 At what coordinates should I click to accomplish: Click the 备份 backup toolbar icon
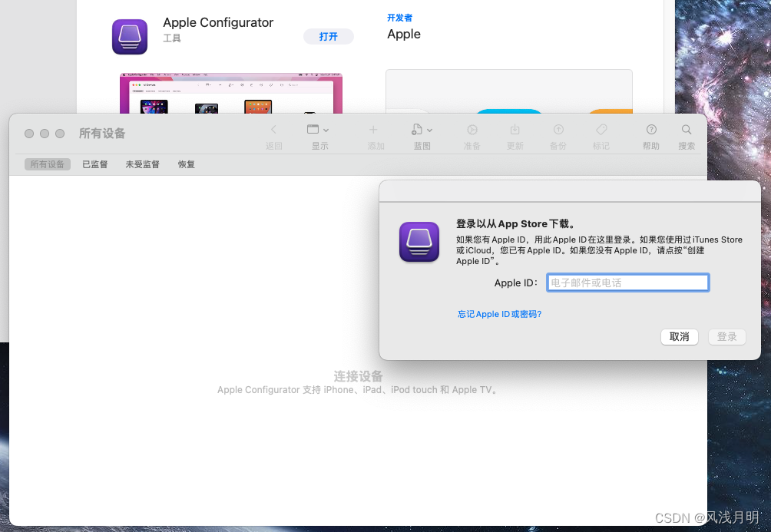[x=558, y=130]
